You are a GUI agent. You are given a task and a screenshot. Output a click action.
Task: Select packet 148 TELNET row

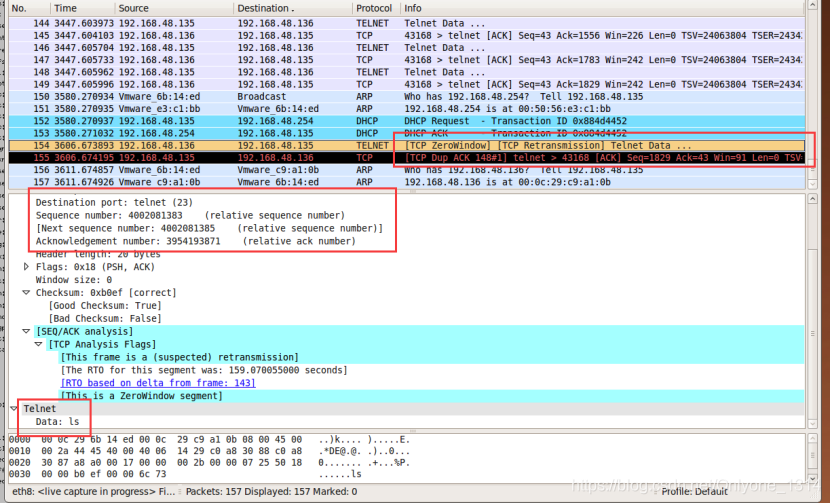point(406,72)
